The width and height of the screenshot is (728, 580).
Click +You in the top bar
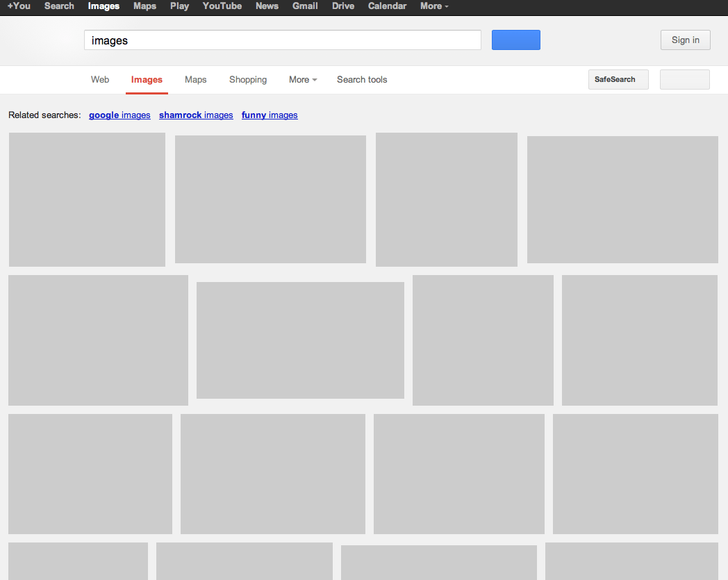click(18, 6)
